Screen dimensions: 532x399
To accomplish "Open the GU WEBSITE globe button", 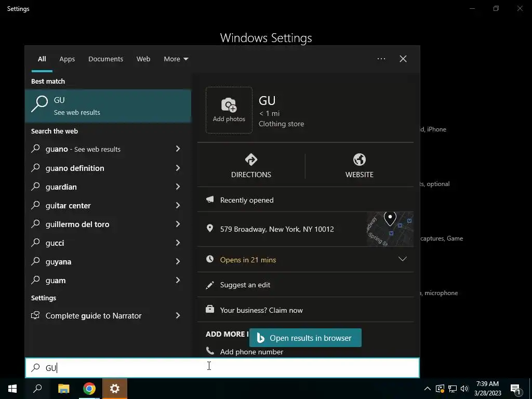I will (360, 166).
